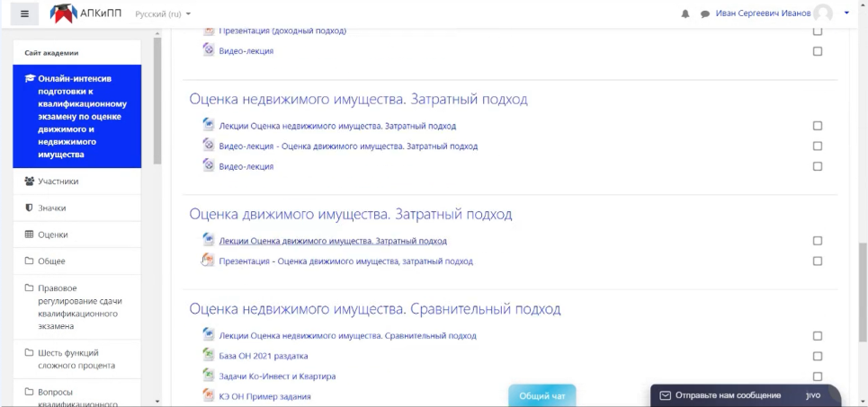Click the АПКиПП academy logo
Viewport: 868px width, 407px height.
(86, 13)
